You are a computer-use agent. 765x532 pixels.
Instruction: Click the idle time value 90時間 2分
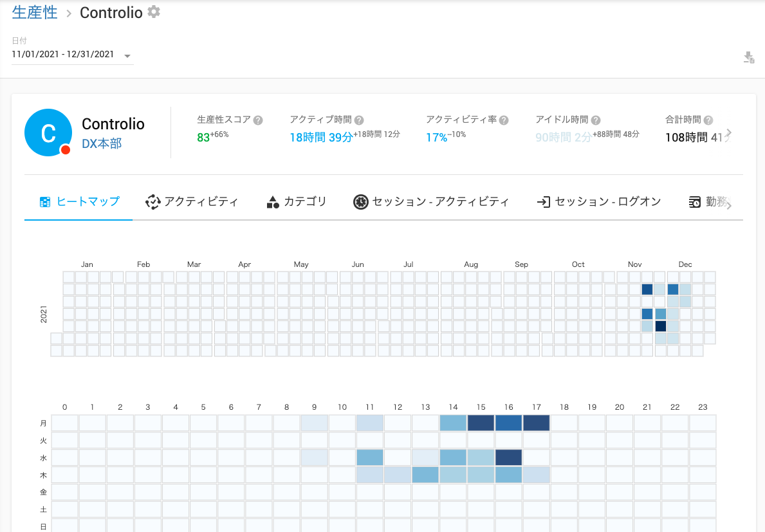[564, 138]
